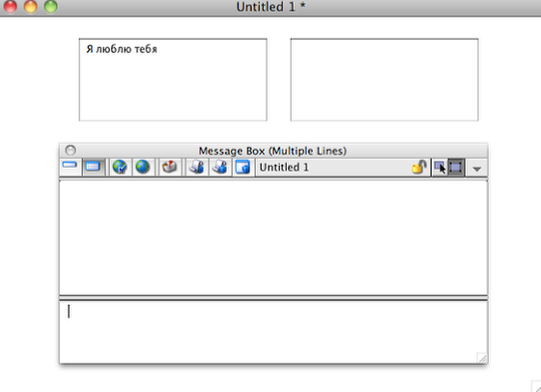The height and width of the screenshot is (392, 541).
Task: Click the divider between message panes
Action: coord(273,298)
